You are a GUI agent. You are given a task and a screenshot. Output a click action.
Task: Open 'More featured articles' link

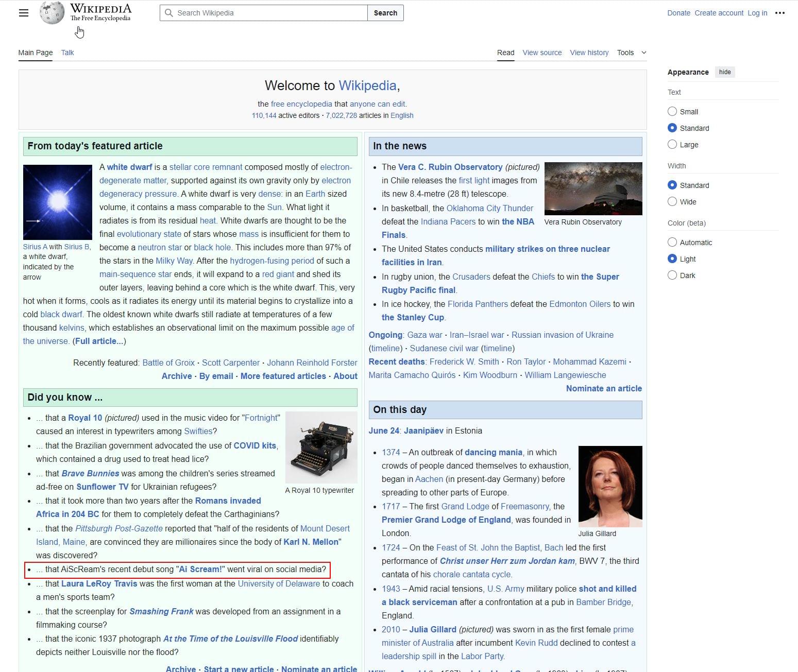(283, 376)
